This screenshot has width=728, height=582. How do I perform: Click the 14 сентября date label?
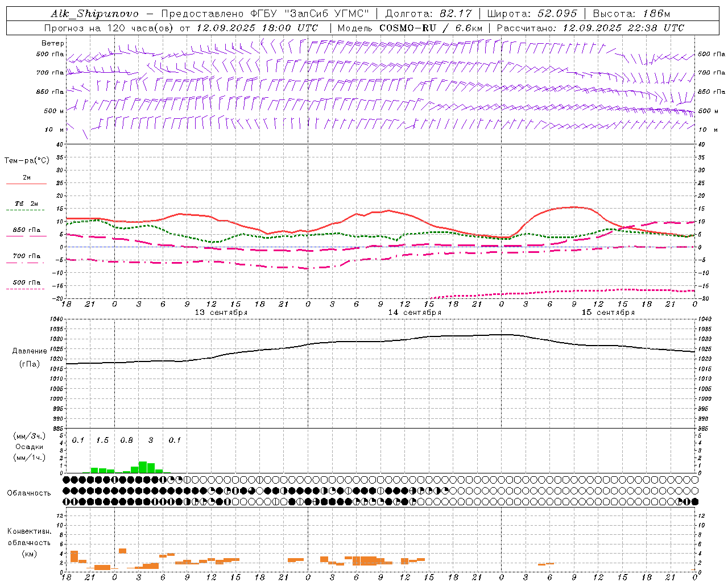coord(415,313)
